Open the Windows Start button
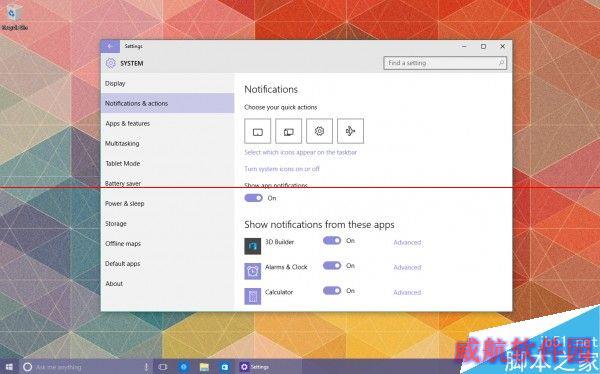 (9, 367)
